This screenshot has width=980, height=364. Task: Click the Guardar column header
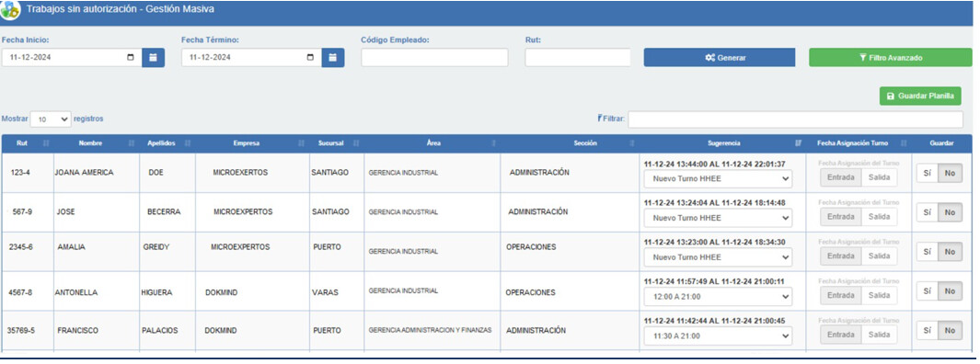pyautogui.click(x=941, y=143)
